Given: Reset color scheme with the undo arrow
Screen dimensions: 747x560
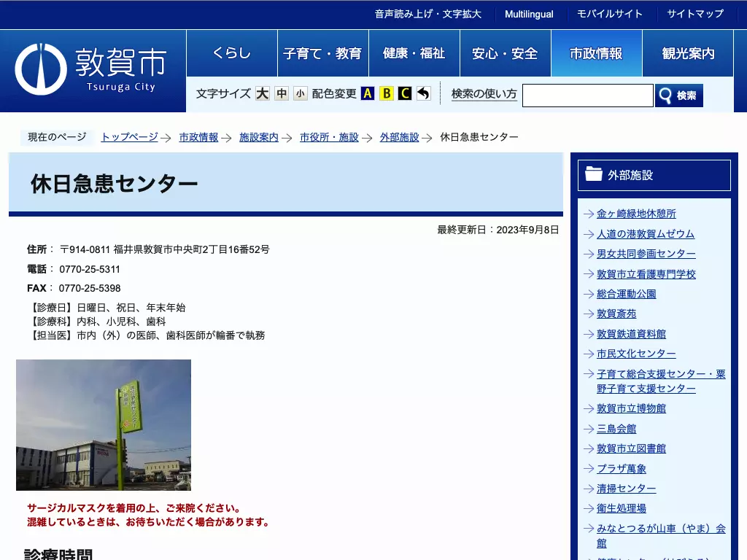Looking at the screenshot, I should (x=424, y=93).
